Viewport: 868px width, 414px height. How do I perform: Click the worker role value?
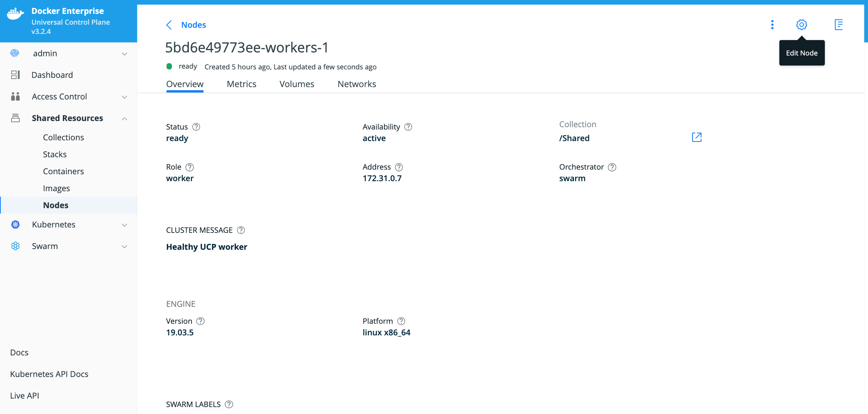(x=180, y=178)
